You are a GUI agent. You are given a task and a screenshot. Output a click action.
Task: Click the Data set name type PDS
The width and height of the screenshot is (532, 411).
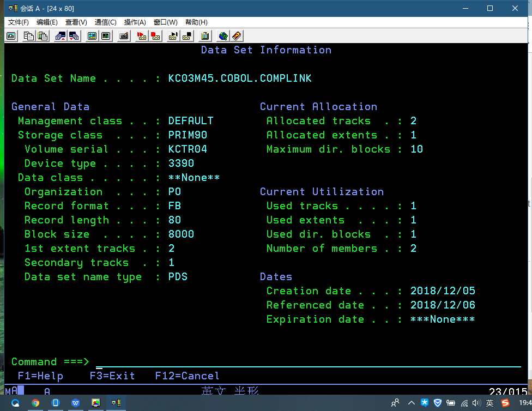[x=178, y=276]
